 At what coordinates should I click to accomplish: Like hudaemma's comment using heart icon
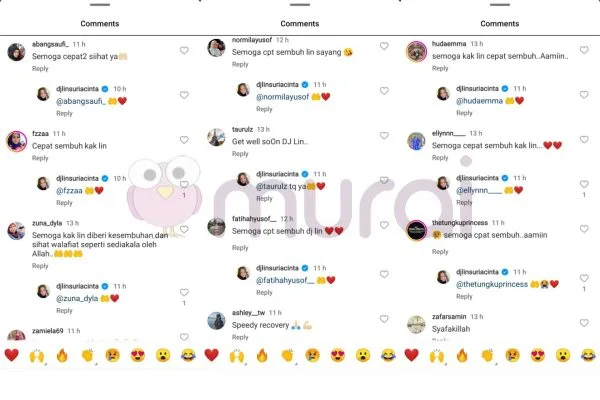[584, 50]
